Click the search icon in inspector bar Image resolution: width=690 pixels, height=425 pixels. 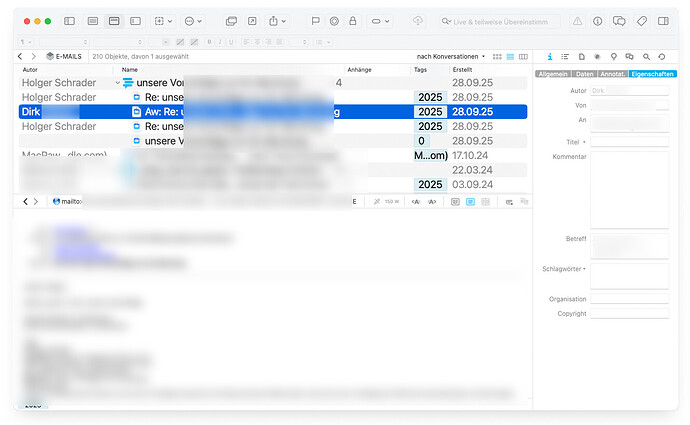(x=646, y=57)
